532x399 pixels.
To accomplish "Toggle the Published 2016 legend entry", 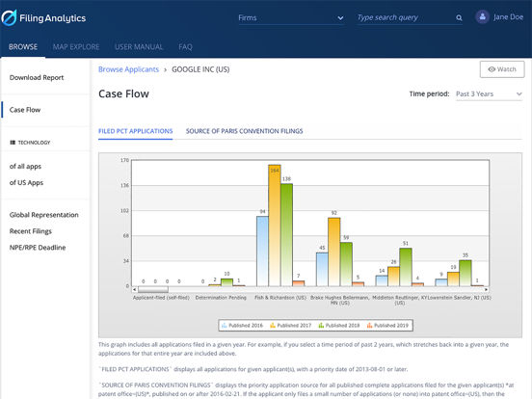I will click(x=242, y=326).
